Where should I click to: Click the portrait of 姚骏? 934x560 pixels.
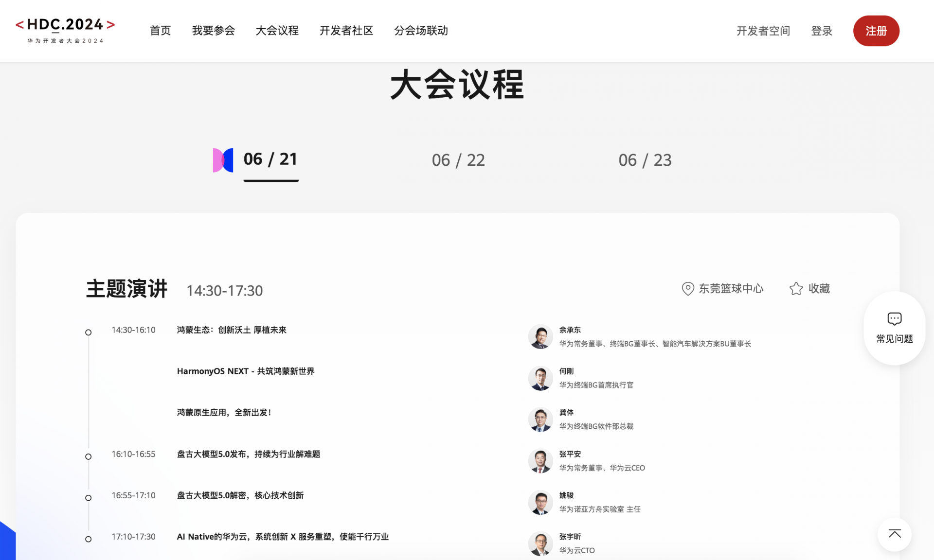tap(540, 502)
